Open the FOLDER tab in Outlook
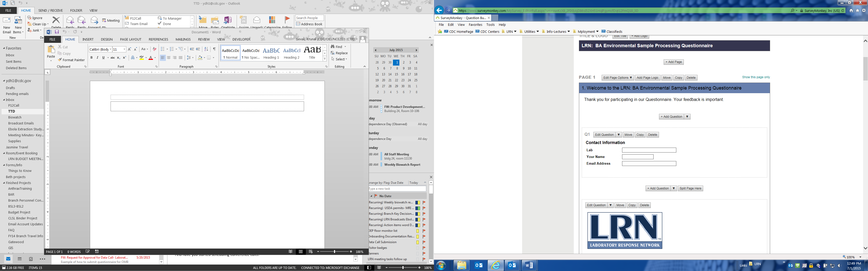The width and height of the screenshot is (868, 271). (x=76, y=10)
